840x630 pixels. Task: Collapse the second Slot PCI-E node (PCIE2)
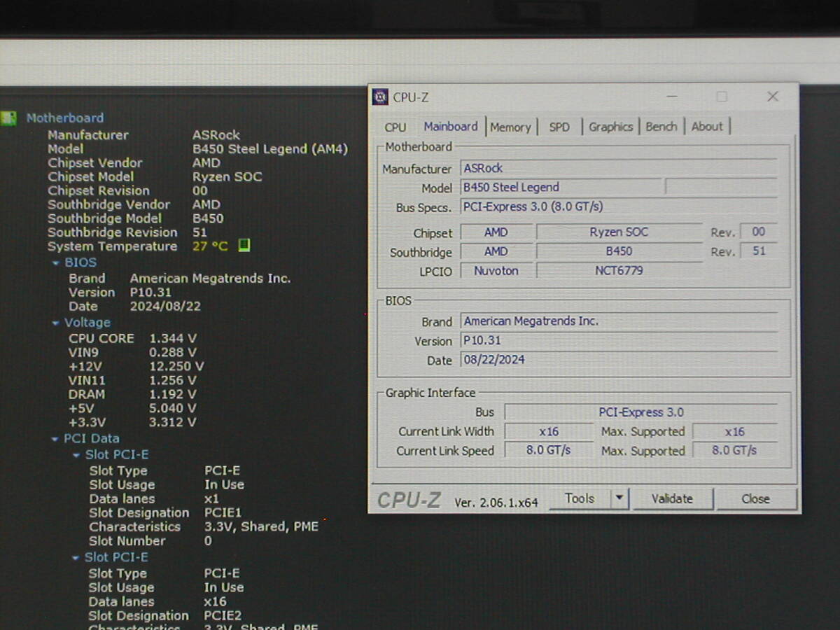[76, 558]
